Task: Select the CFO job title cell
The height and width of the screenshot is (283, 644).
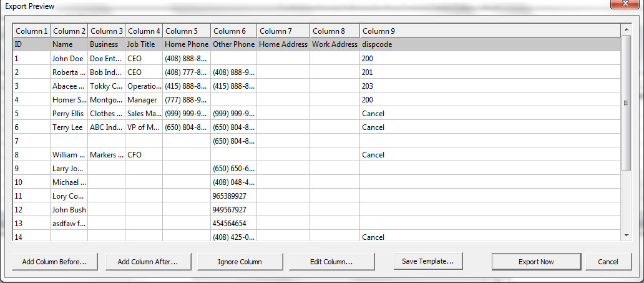Action: (x=144, y=155)
